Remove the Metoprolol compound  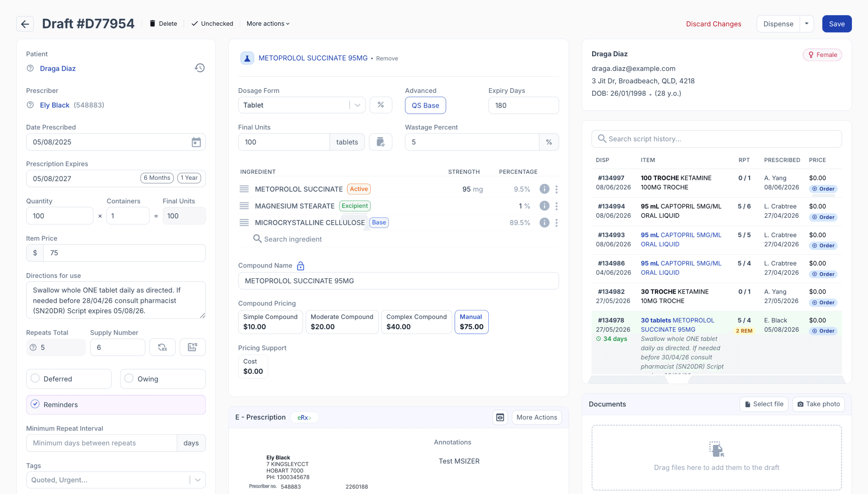click(387, 58)
